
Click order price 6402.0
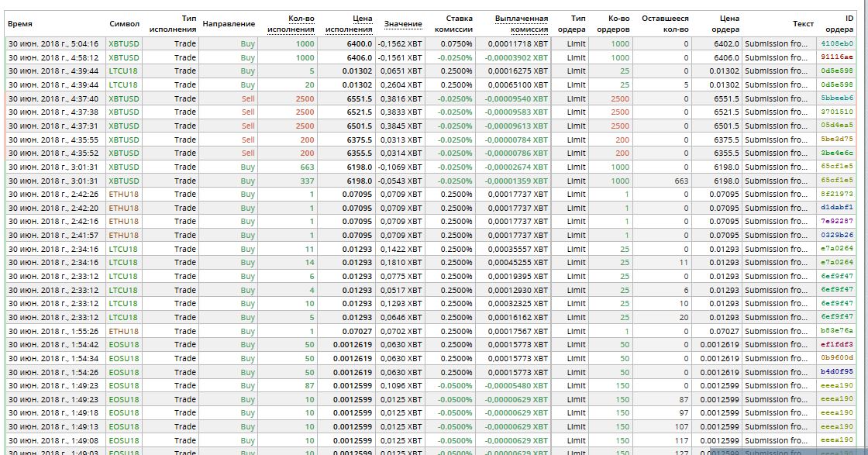coord(726,43)
